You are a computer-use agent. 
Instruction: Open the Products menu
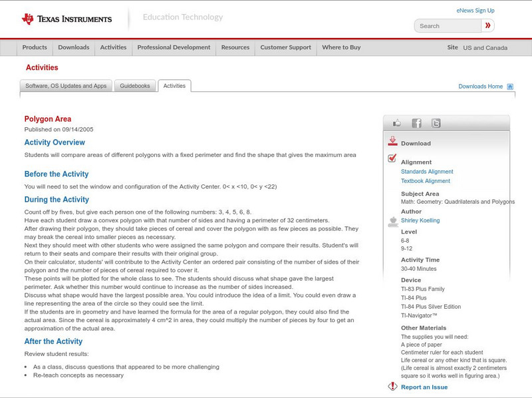35,48
